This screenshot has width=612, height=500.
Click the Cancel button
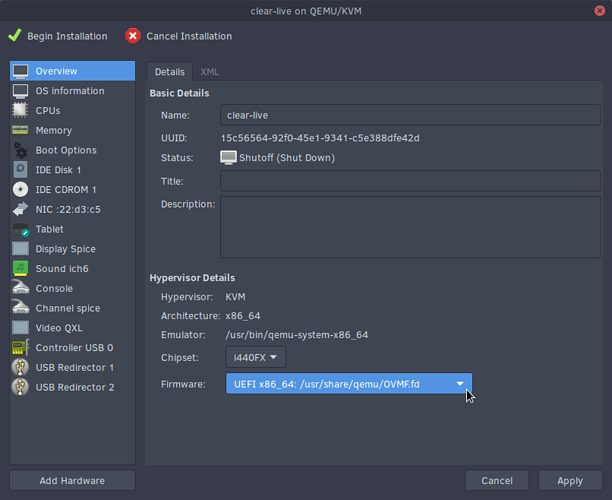click(x=497, y=480)
